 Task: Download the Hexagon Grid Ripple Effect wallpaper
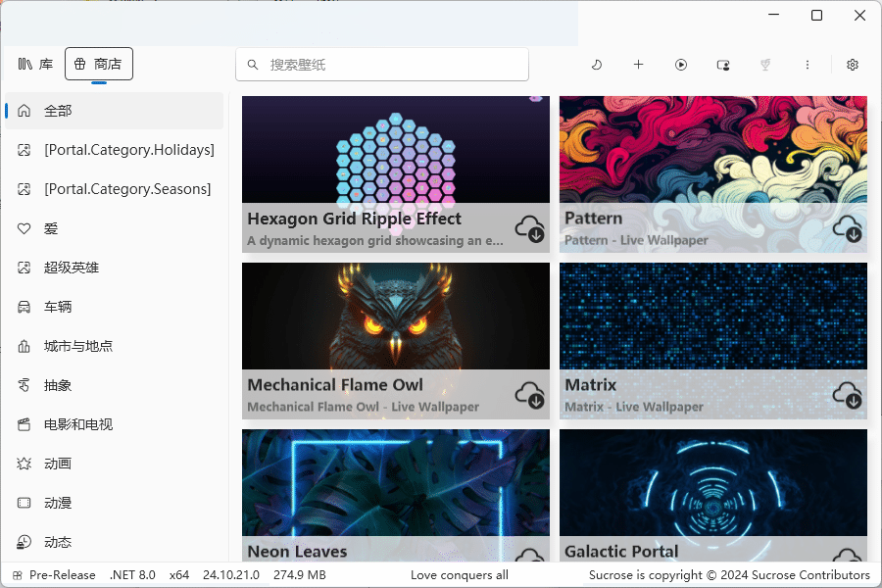pos(529,228)
